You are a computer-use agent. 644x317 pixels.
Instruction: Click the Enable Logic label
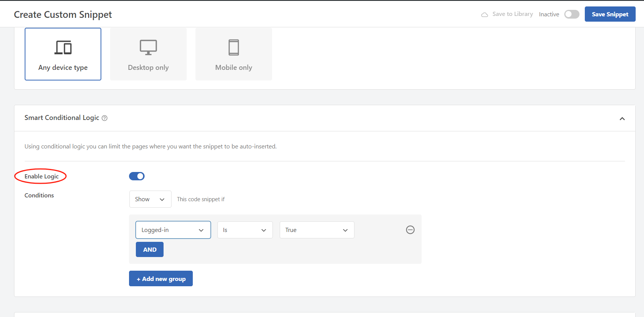pos(42,176)
